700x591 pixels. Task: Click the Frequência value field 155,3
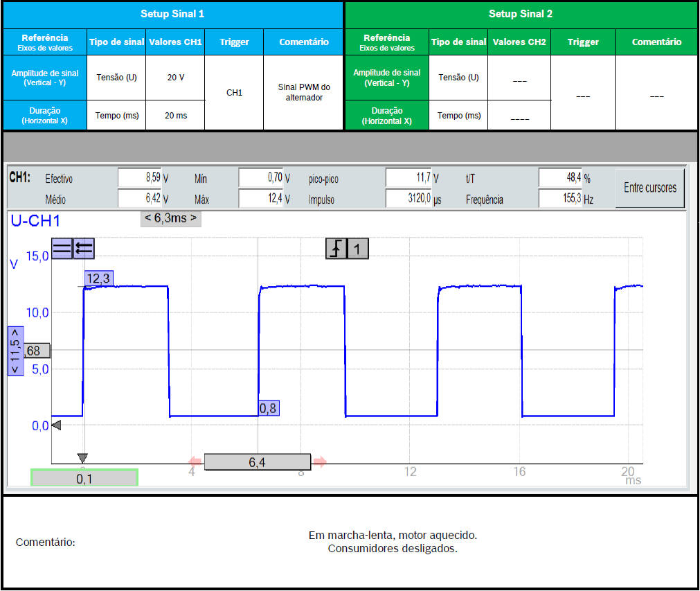pos(559,200)
